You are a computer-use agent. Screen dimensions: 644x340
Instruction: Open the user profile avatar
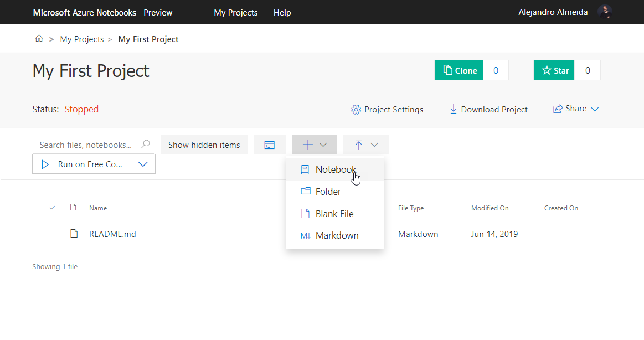pyautogui.click(x=605, y=12)
